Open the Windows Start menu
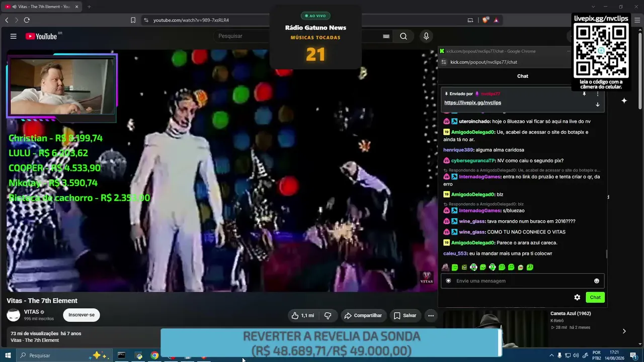The height and width of the screenshot is (362, 644). coord(8,355)
